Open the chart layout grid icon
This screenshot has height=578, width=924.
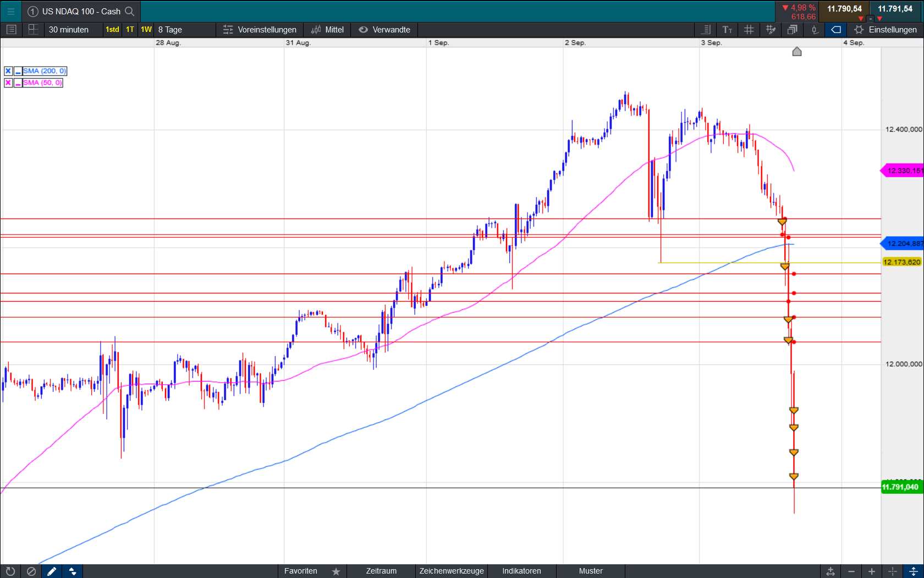coord(33,30)
